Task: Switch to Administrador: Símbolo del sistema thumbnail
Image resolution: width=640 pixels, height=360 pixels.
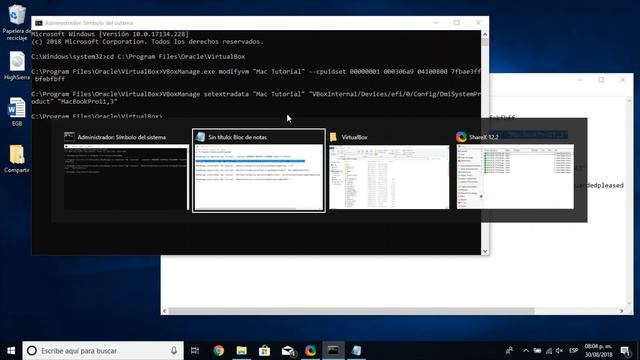Action: click(x=126, y=177)
